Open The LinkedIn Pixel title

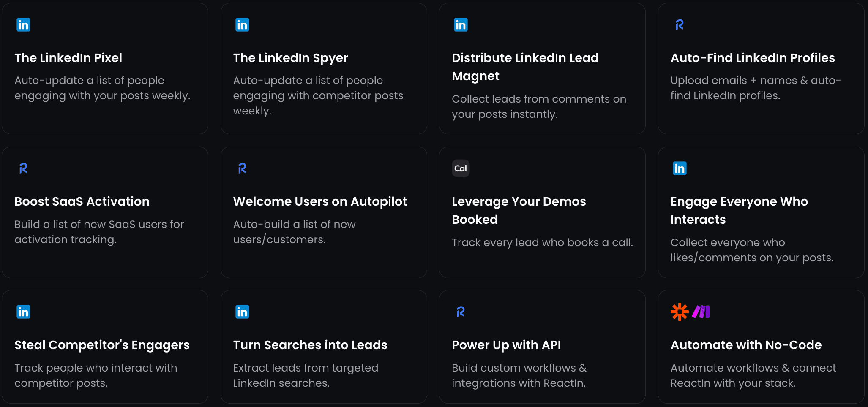(68, 58)
